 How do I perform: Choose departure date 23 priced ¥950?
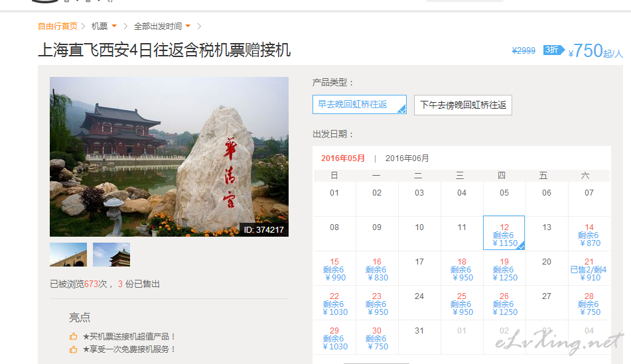click(377, 304)
